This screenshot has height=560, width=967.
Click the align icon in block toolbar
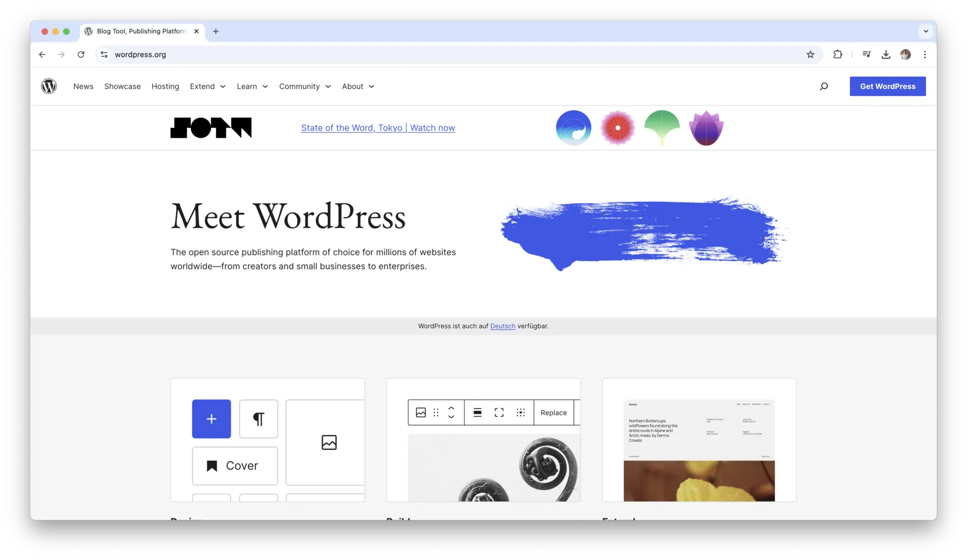pos(478,413)
